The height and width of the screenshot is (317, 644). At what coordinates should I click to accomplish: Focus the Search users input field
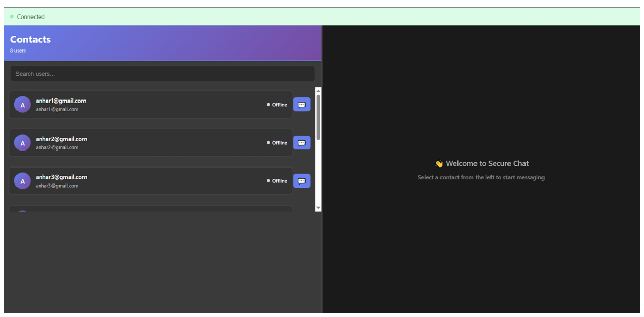click(x=162, y=74)
